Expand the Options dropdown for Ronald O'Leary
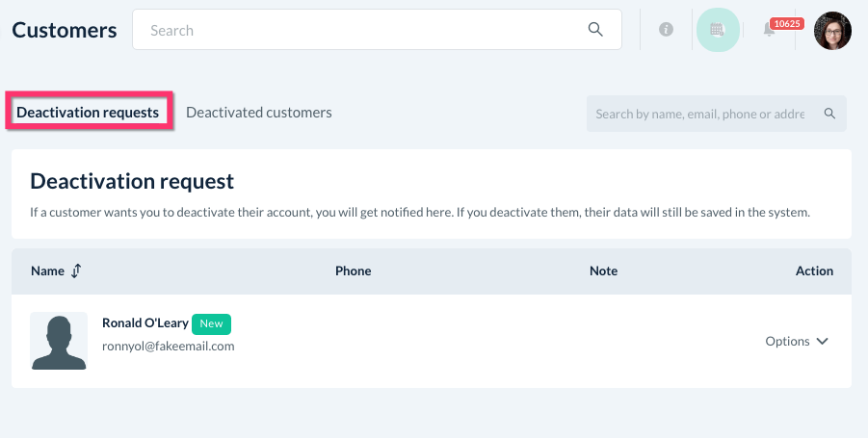The width and height of the screenshot is (868, 438). point(797,341)
